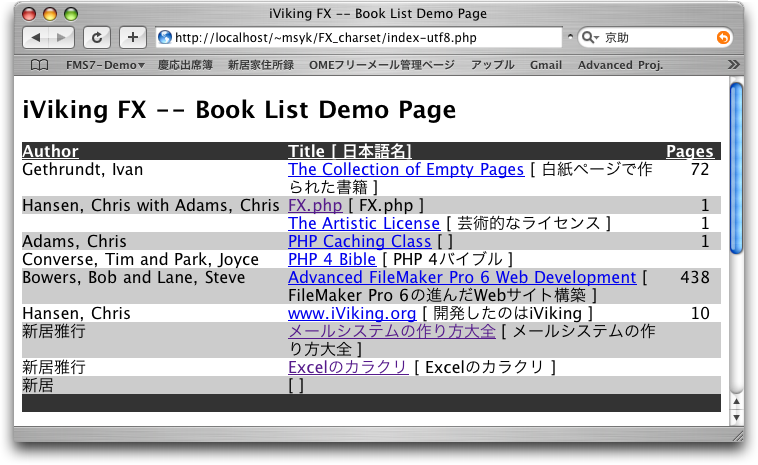This screenshot has width=758, height=465.
Task: Click the scroll down arrow
Action: tap(737, 417)
